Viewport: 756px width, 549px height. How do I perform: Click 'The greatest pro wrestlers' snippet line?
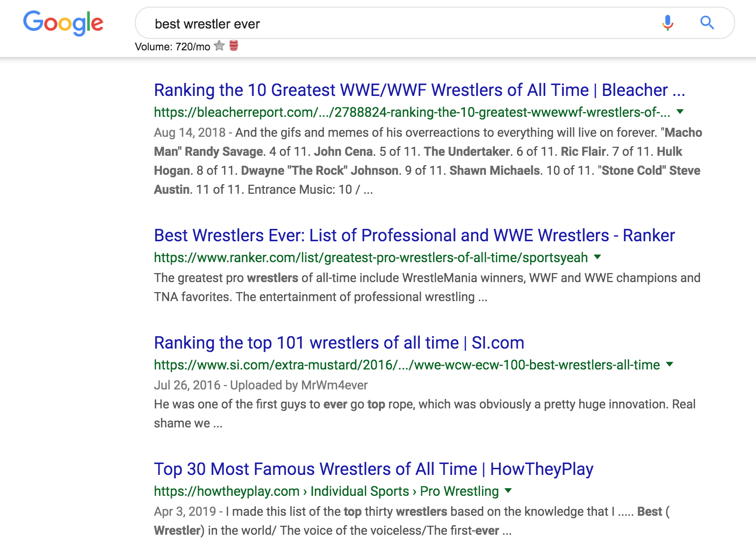click(427, 278)
